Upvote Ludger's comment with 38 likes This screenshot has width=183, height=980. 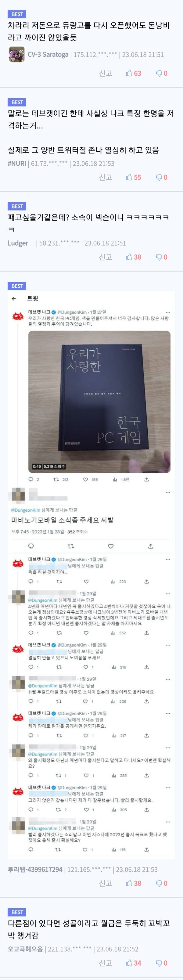point(133,257)
